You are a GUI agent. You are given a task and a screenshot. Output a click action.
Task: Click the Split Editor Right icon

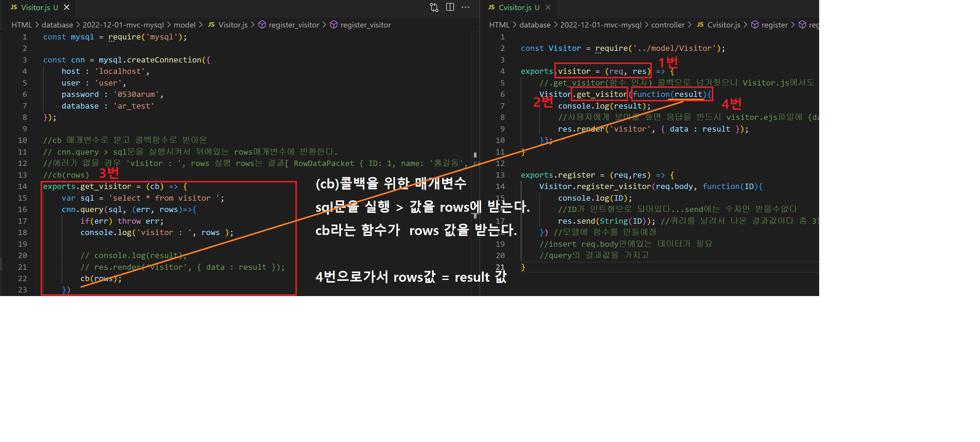pyautogui.click(x=450, y=7)
